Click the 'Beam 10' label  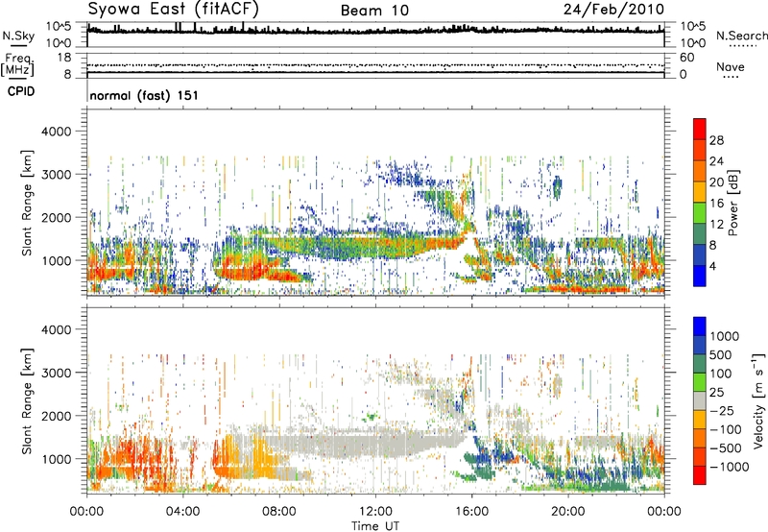point(374,11)
